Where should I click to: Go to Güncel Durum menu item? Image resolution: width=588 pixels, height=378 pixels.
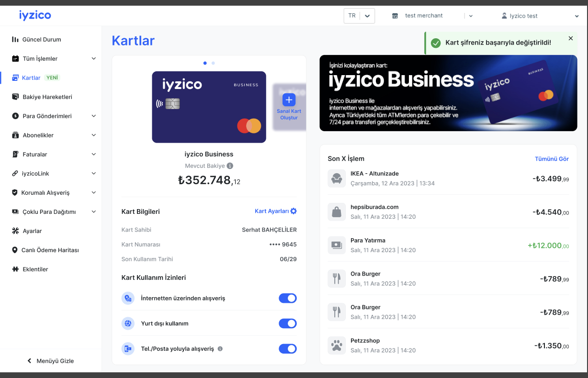click(42, 39)
